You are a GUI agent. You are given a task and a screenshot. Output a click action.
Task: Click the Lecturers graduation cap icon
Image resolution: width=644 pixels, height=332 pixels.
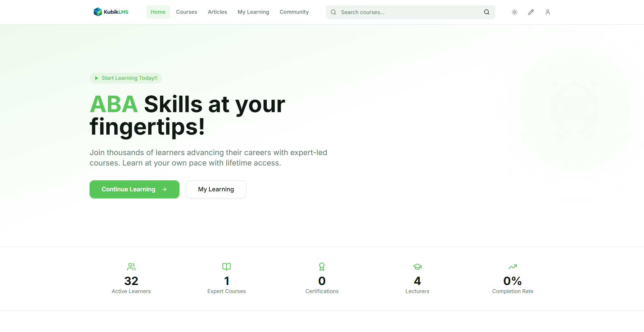click(x=417, y=267)
